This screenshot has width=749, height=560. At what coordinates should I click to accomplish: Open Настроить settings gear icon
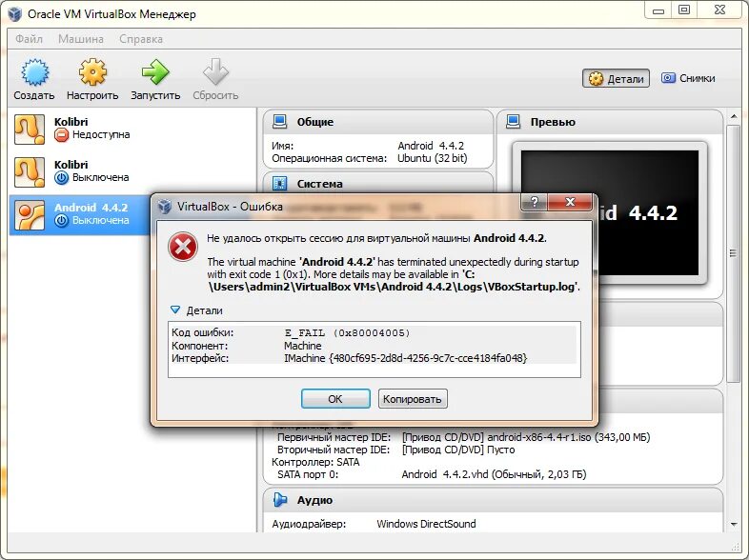92,72
